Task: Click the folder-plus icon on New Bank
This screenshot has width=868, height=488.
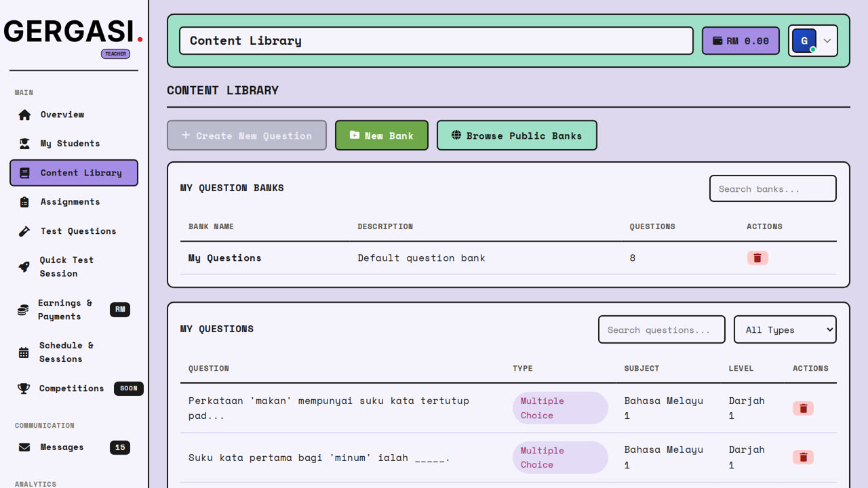Action: [355, 136]
